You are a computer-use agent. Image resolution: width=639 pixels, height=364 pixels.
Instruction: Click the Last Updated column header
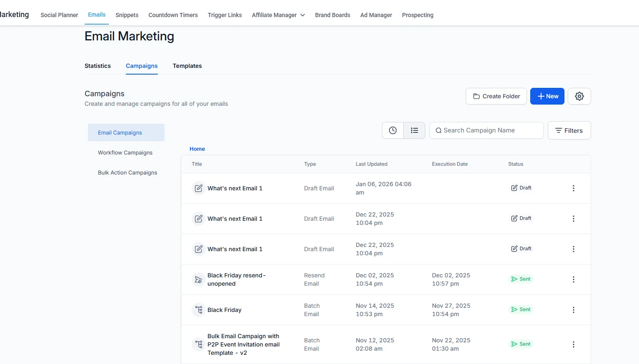372,164
